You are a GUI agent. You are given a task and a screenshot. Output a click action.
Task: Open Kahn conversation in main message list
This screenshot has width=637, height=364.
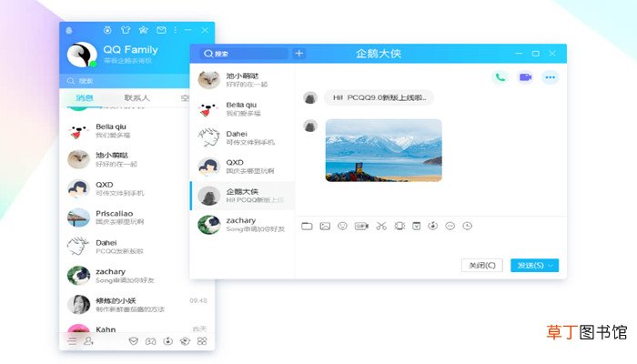[136, 327]
